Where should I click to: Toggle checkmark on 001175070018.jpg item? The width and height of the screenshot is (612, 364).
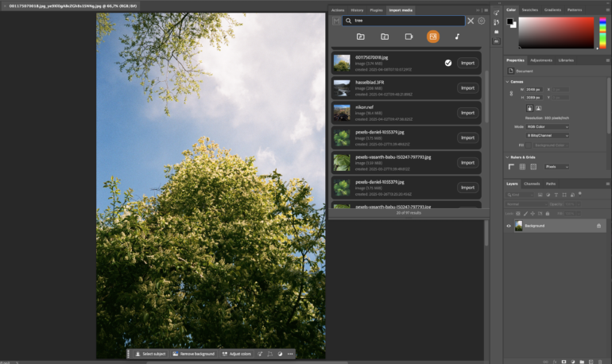click(x=447, y=63)
